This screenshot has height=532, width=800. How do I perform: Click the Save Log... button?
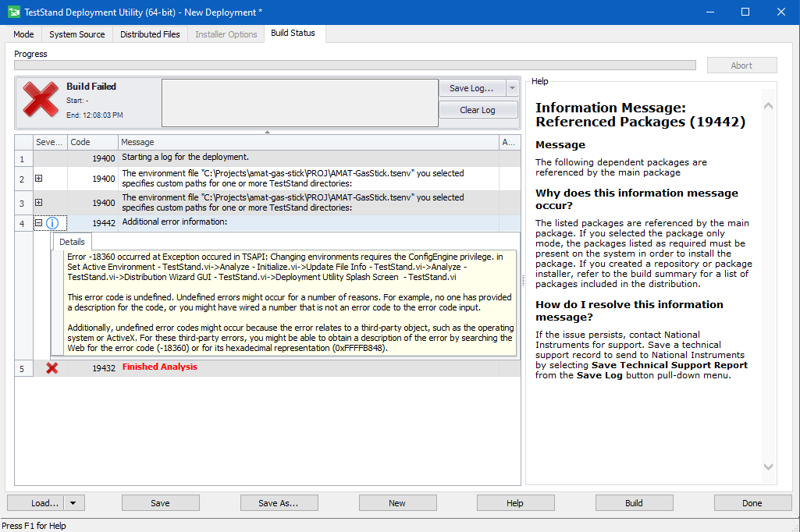(472, 87)
